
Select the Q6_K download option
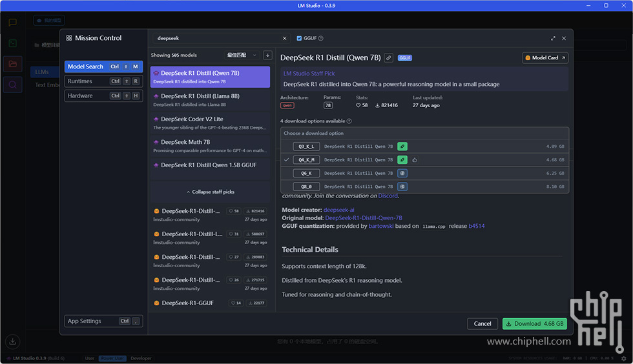[x=425, y=173]
